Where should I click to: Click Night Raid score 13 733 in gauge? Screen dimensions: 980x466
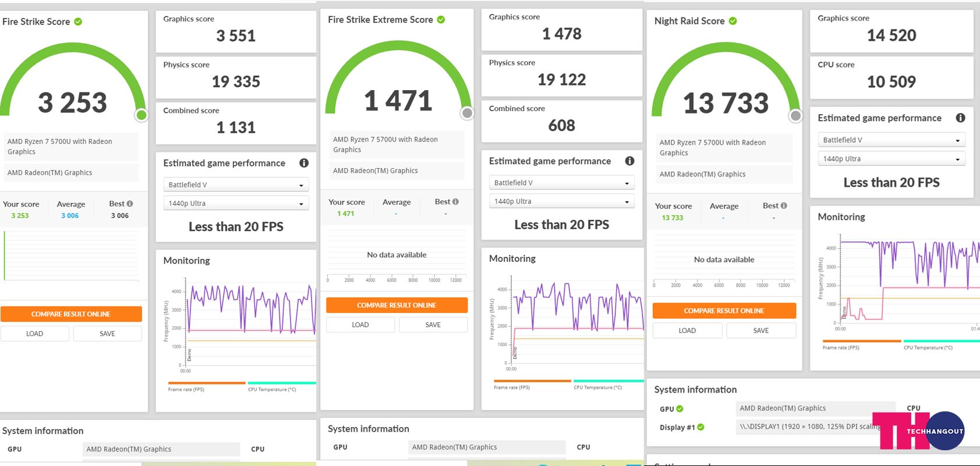pyautogui.click(x=726, y=103)
